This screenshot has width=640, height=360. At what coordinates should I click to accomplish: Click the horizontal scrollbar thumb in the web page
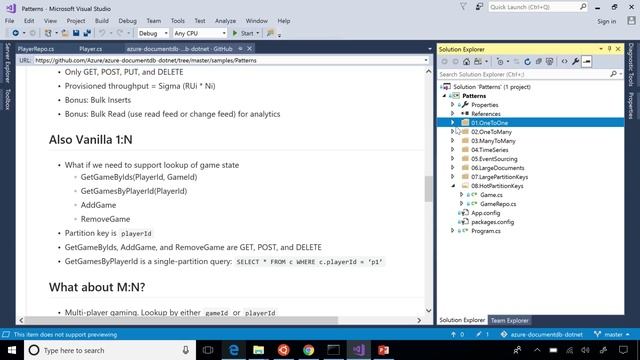pos(181,320)
